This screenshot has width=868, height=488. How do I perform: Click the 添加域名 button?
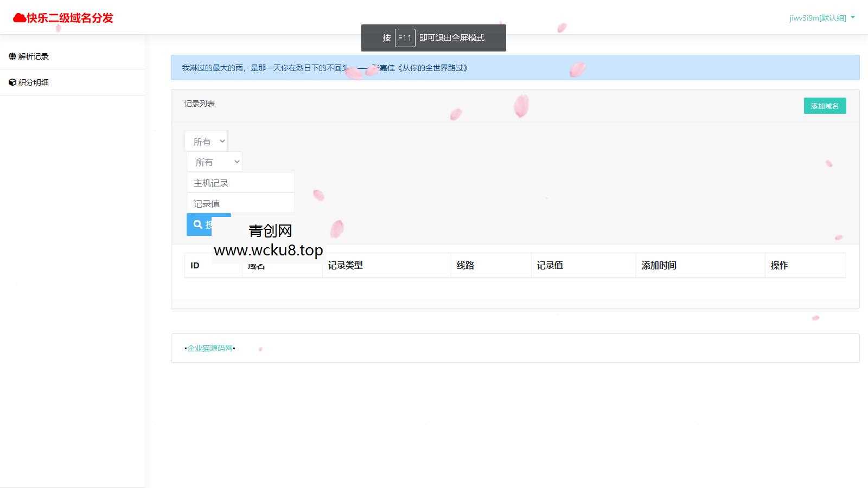tap(824, 106)
